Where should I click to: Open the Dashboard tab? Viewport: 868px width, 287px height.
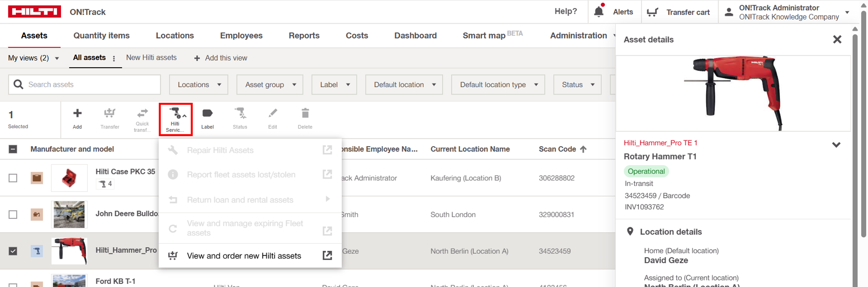[415, 35]
